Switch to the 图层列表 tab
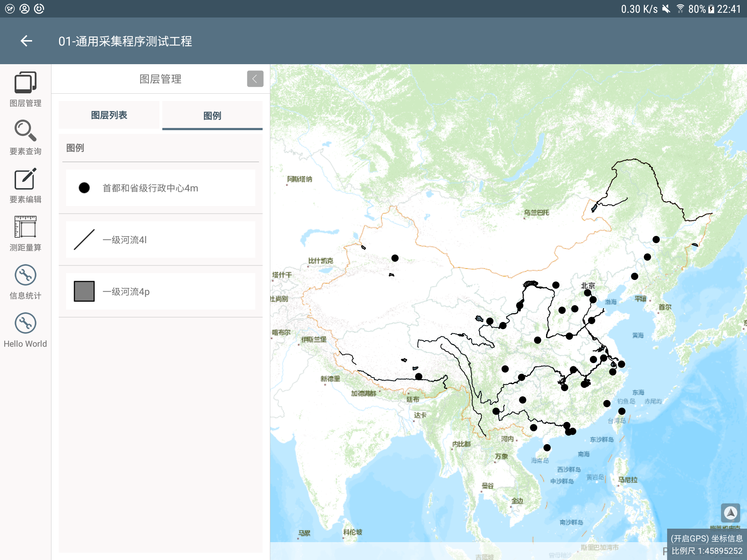 pyautogui.click(x=109, y=115)
